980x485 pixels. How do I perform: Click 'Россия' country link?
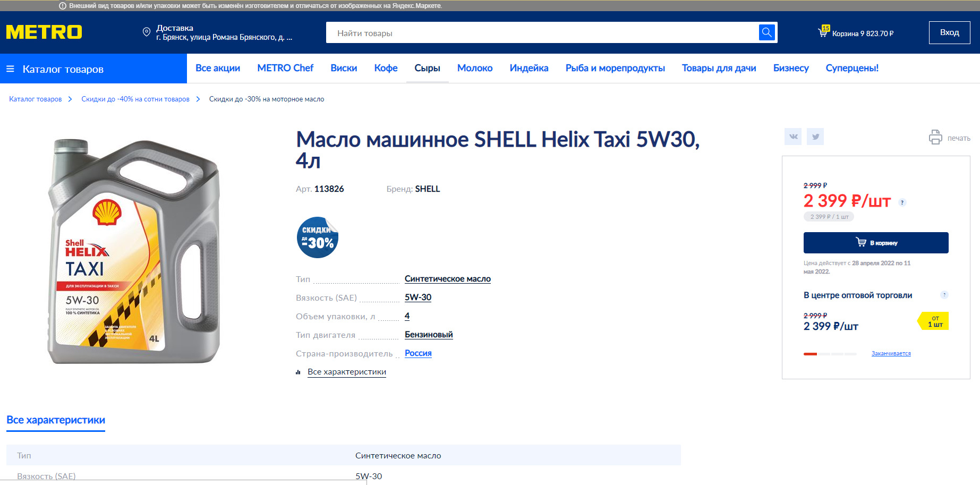(418, 353)
